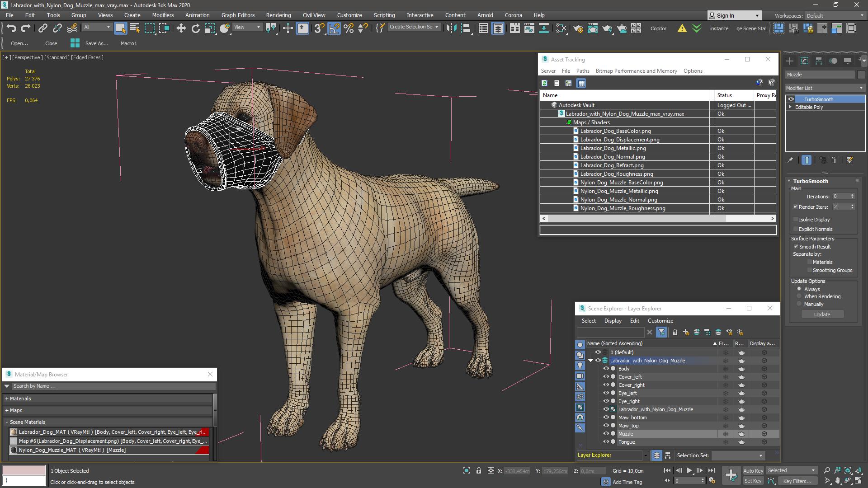Click filter funnel icon in Scene Explorer
This screenshot has width=868, height=488.
661,332
